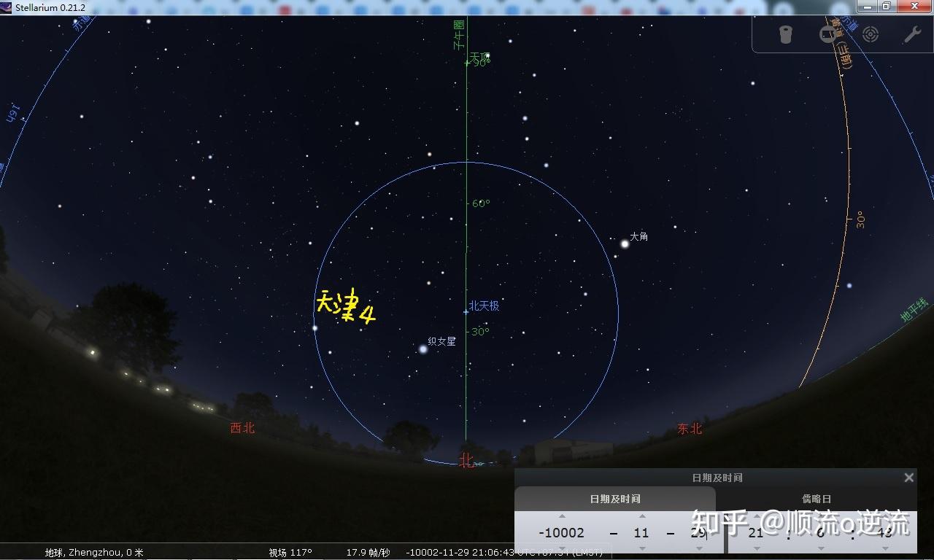Click the red 北 cardinal point label
The image size is (934, 560).
466,460
